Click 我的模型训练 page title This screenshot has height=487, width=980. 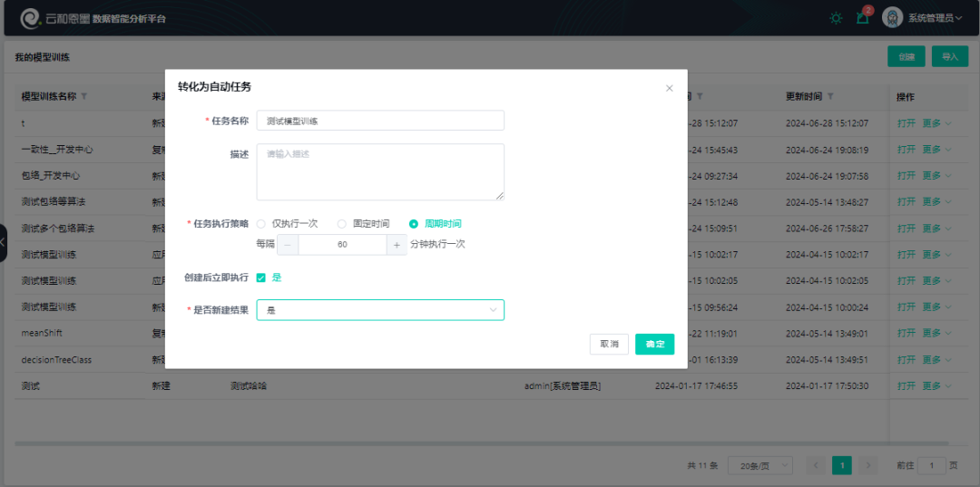(43, 57)
